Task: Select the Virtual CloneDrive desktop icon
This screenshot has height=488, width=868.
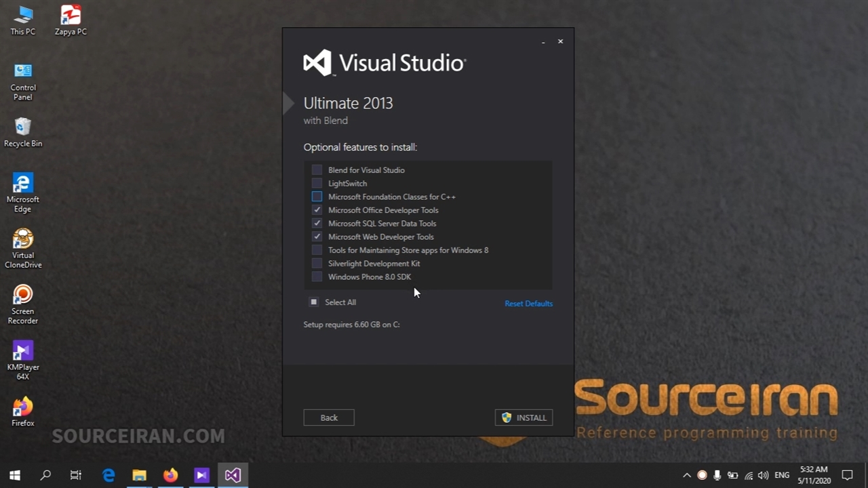Action: (x=23, y=249)
